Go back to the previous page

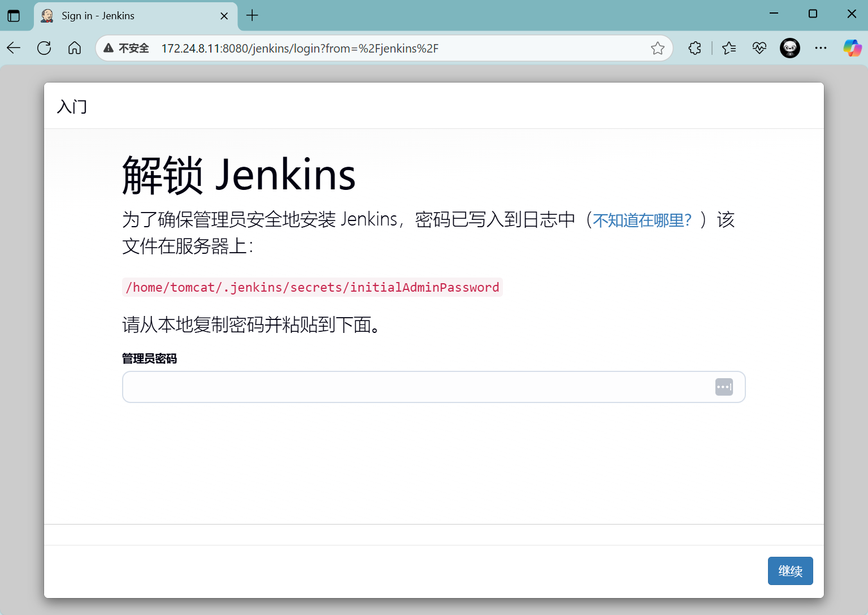[x=14, y=49]
